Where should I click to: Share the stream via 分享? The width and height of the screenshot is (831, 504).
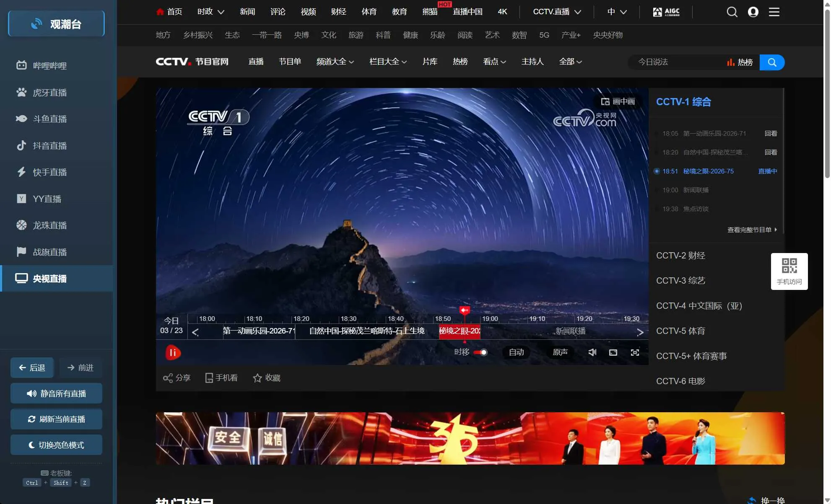coord(177,377)
